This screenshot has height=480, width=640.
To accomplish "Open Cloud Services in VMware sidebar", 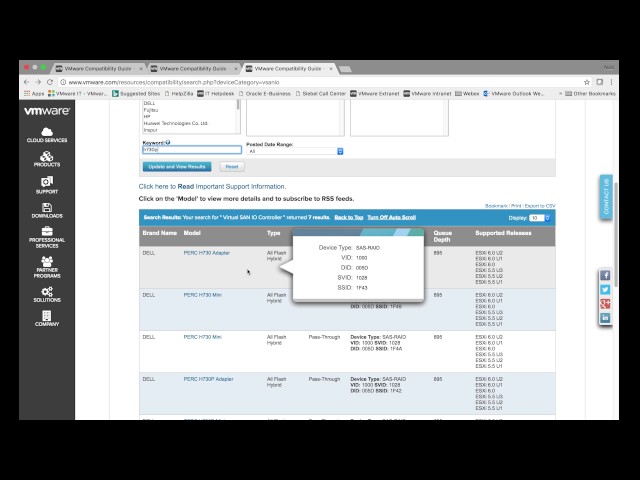I will coord(47,135).
